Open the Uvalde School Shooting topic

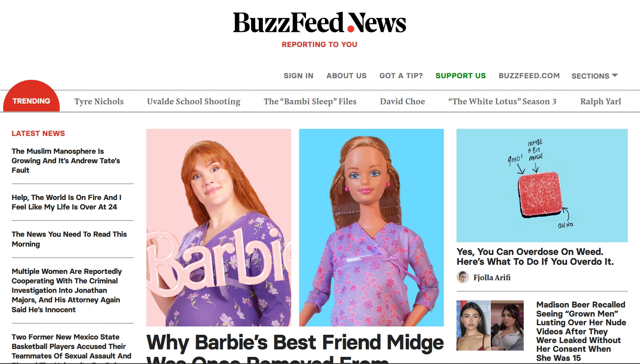[x=194, y=102]
